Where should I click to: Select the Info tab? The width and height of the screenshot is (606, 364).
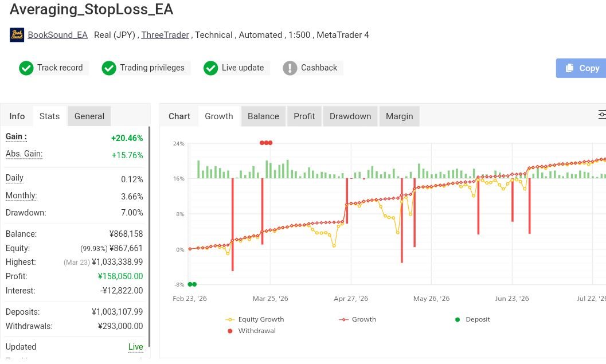17,116
